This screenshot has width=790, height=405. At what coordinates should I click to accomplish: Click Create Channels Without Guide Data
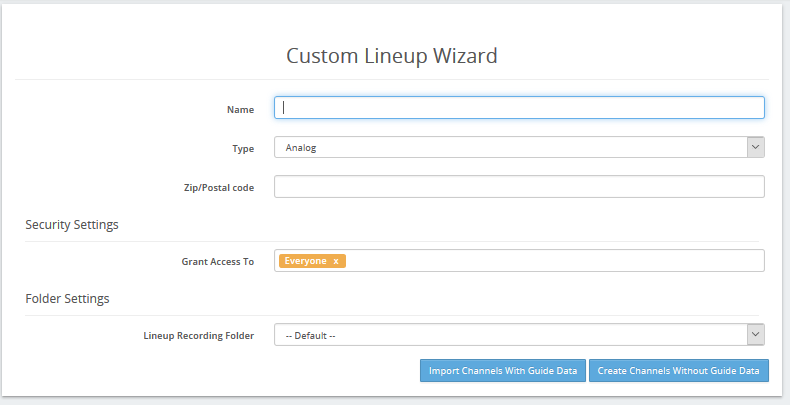678,370
